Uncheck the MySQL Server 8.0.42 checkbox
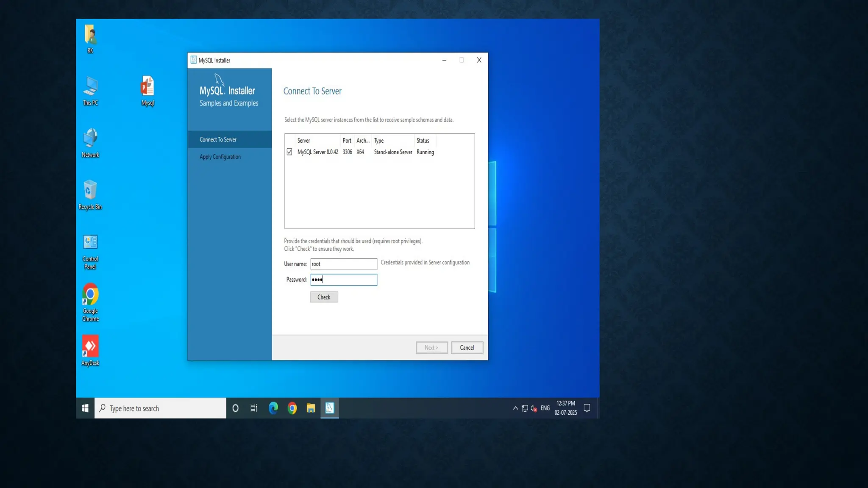The image size is (868, 488). [289, 152]
